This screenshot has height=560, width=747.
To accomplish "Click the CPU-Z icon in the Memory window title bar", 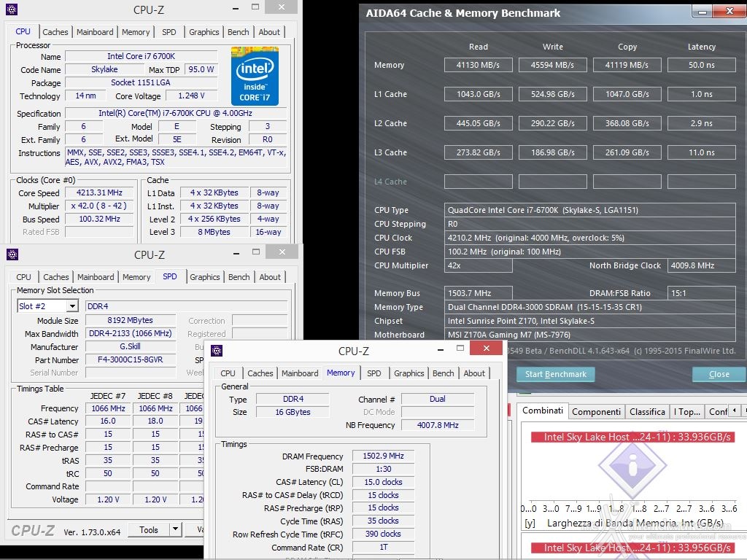I will tap(217, 351).
